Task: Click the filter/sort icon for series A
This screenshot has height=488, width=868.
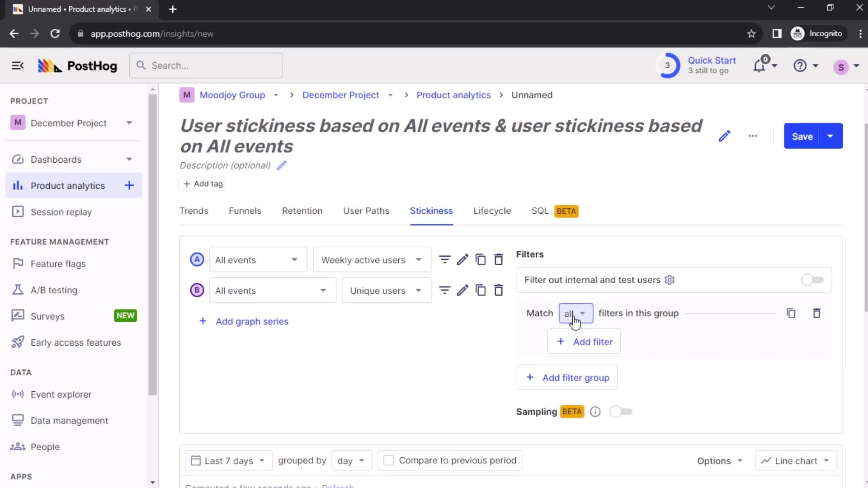Action: [446, 260]
